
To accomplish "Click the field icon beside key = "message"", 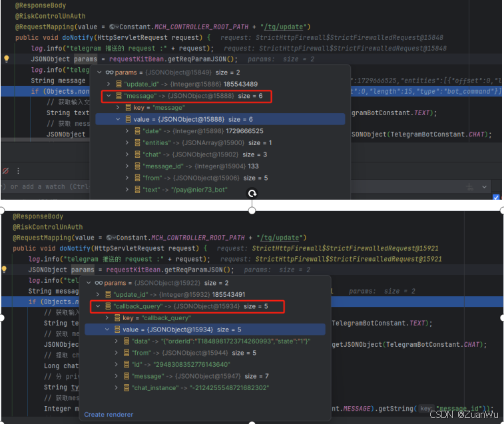I will (128, 107).
